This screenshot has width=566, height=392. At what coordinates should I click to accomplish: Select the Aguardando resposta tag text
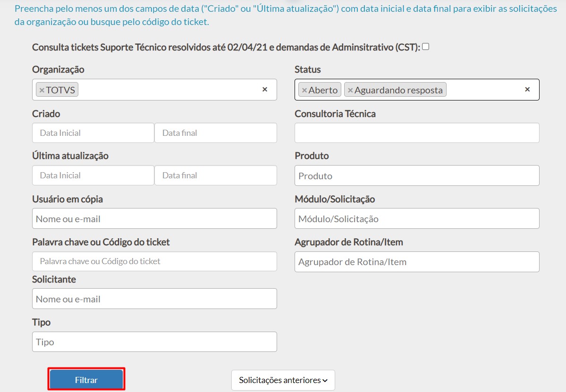398,90
